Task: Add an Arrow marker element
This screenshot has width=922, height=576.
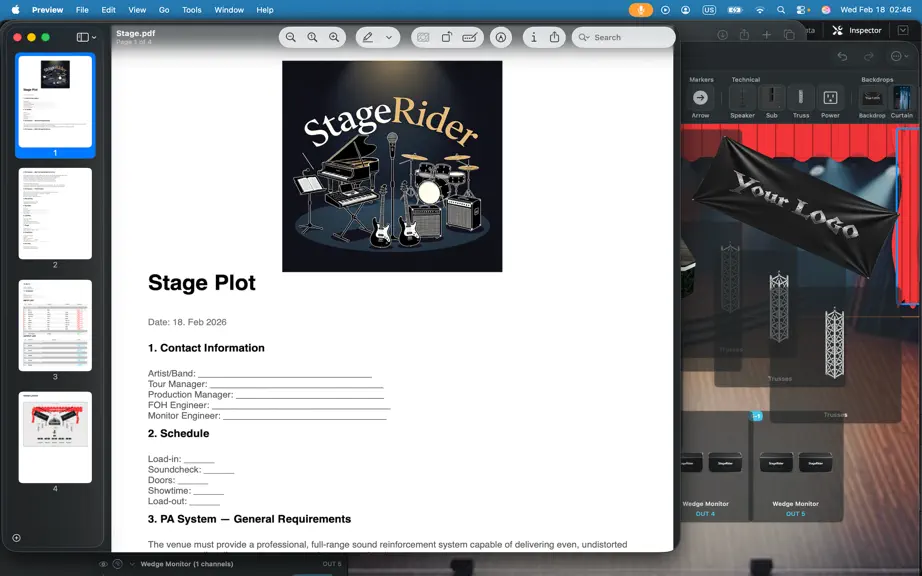Action: (700, 102)
